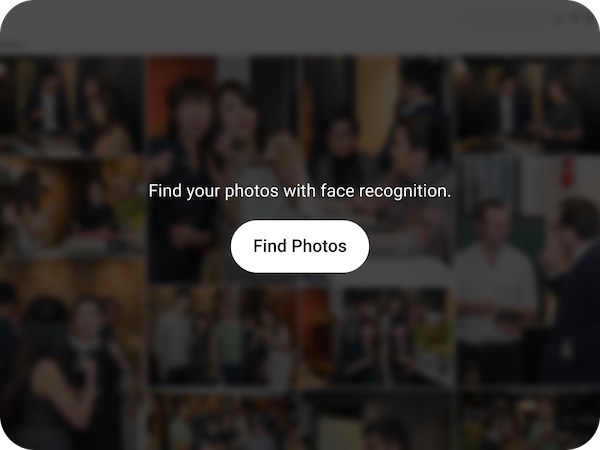Click the dimmed header bar at top

[x=300, y=27]
